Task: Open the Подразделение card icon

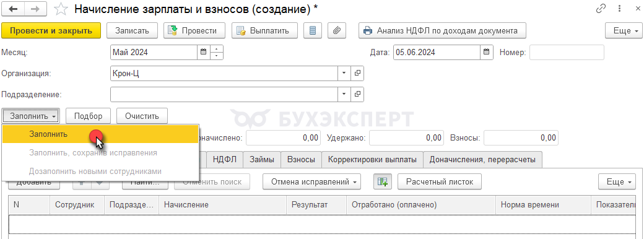Action: click(x=357, y=94)
